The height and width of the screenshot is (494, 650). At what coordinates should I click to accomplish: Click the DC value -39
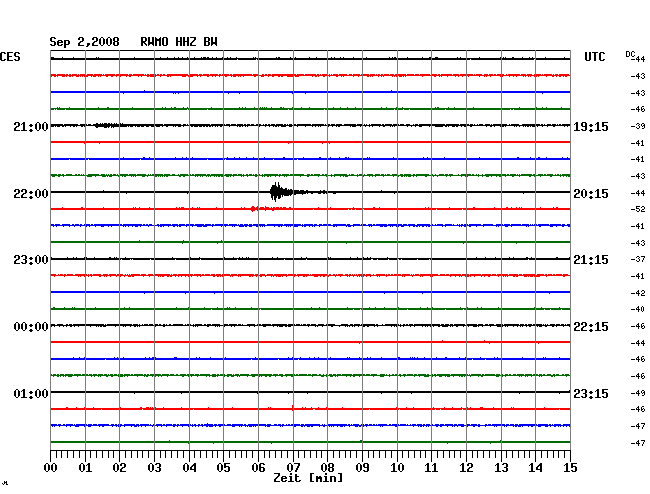[638, 126]
